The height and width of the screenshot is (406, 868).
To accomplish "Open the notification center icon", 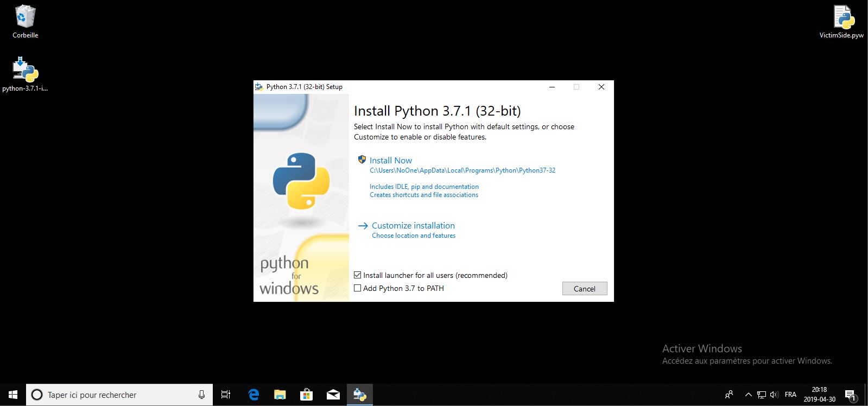I will (x=850, y=395).
